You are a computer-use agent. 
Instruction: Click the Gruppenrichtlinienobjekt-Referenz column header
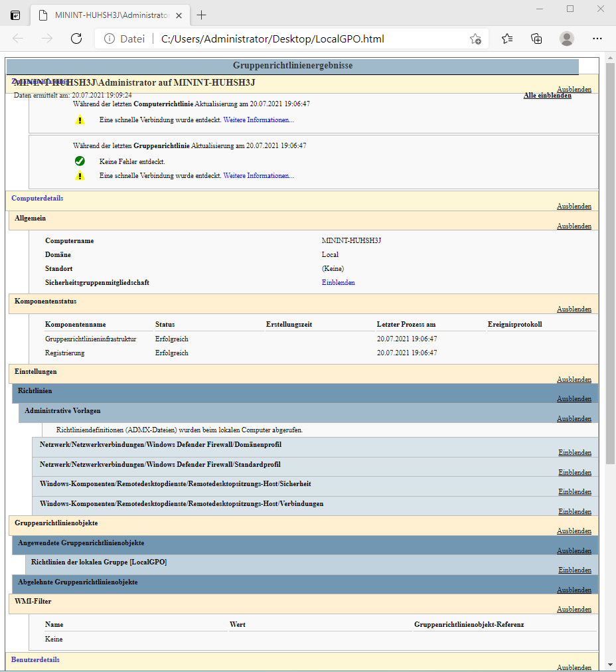click(x=469, y=624)
